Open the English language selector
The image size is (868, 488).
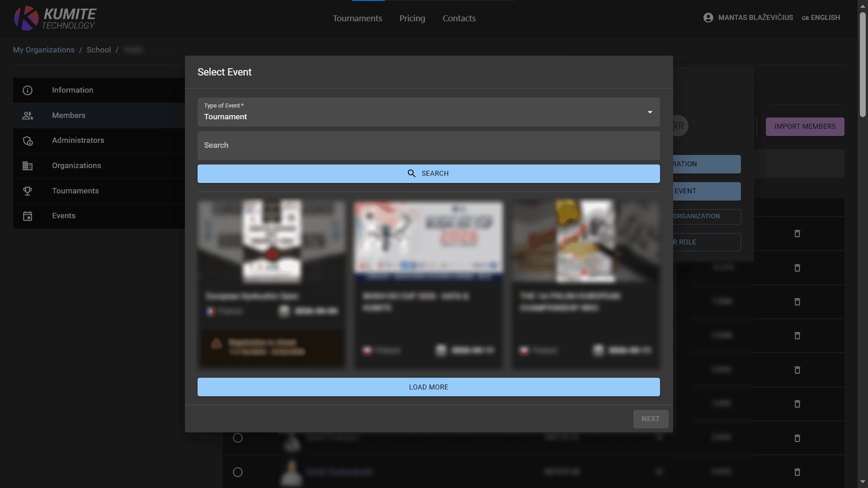pos(821,18)
